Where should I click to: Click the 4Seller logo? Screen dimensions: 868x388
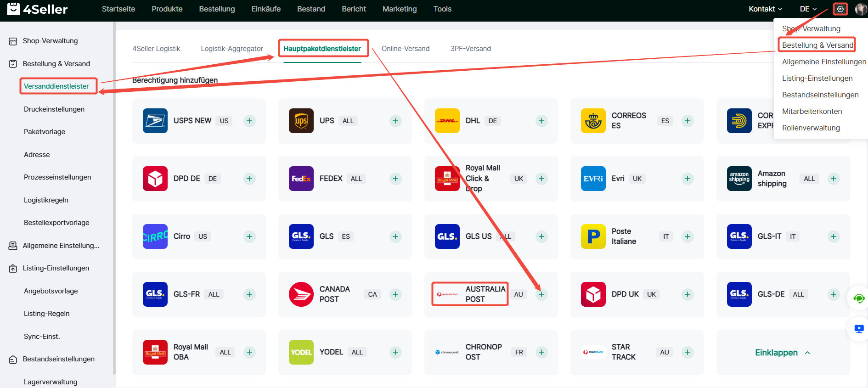point(38,9)
